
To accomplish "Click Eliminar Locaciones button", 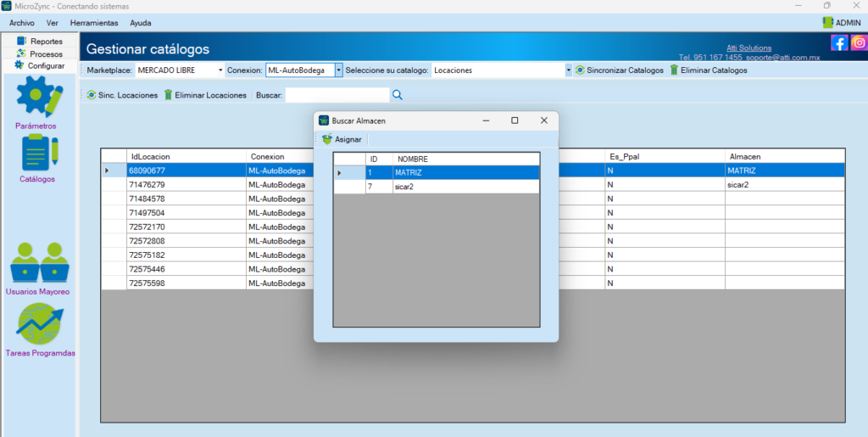I will click(x=205, y=95).
